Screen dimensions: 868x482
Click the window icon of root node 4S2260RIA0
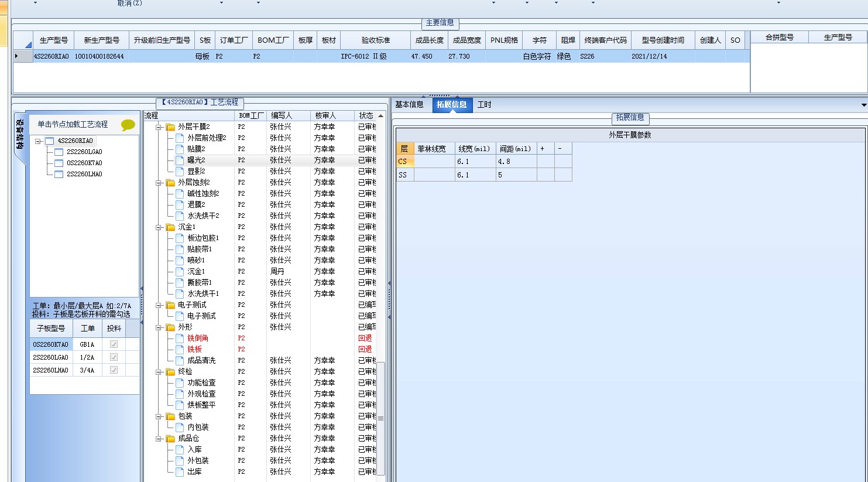coord(50,141)
